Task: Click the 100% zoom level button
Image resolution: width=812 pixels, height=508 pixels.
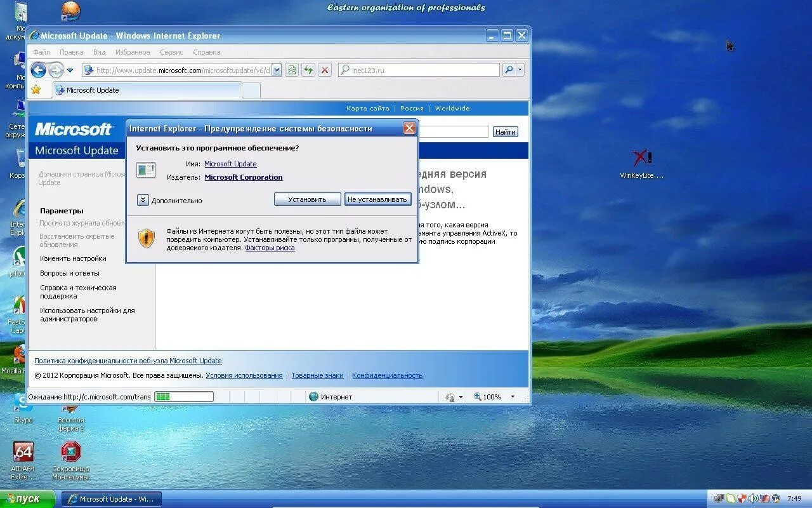Action: point(487,397)
